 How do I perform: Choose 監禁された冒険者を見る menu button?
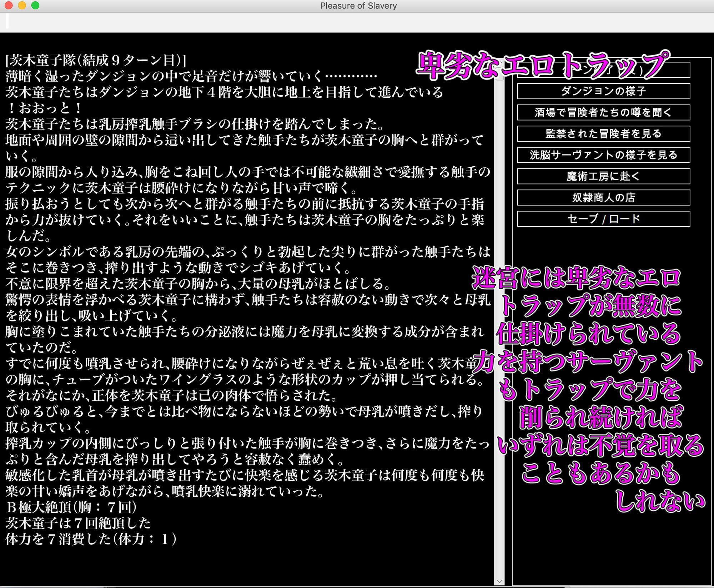(x=603, y=134)
